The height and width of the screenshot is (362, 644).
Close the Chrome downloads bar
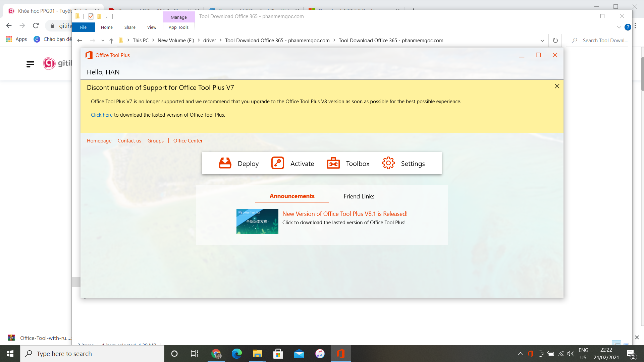pos(637,338)
